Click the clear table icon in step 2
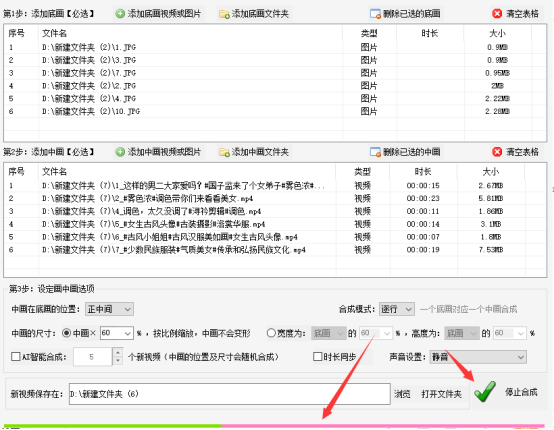The width and height of the screenshot is (554, 430). coord(497,152)
